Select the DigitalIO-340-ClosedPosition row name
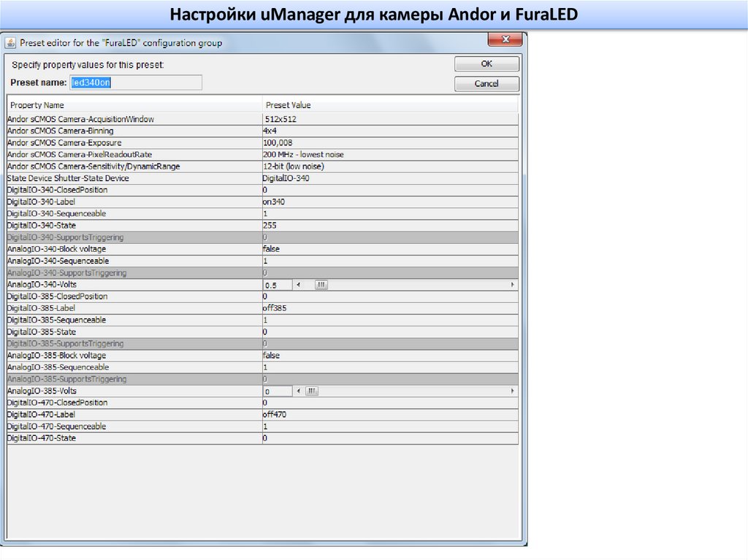 click(57, 190)
